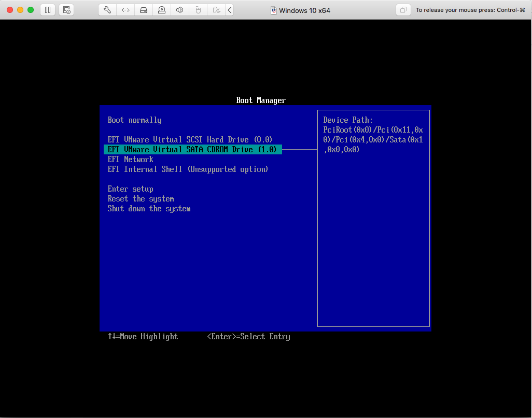Choose Shut down the system
The width and height of the screenshot is (532, 418).
pyautogui.click(x=149, y=209)
